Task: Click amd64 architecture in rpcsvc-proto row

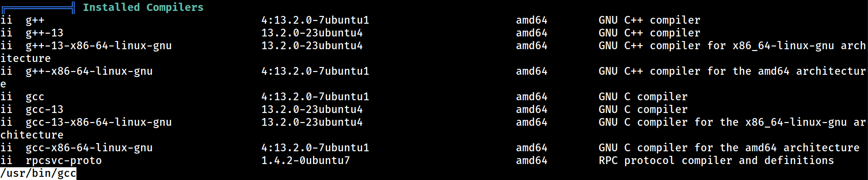Action: (x=532, y=161)
